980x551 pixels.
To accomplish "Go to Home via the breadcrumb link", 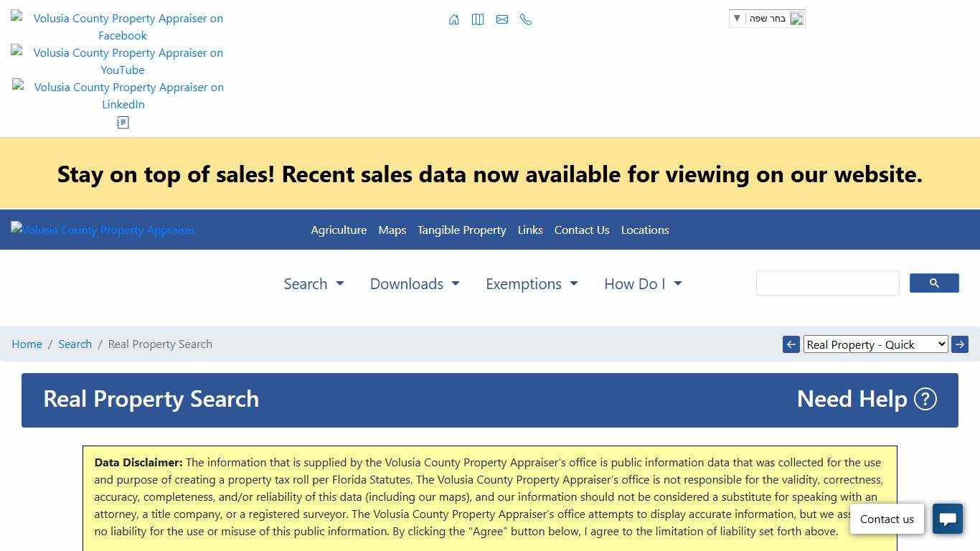I will (x=27, y=344).
